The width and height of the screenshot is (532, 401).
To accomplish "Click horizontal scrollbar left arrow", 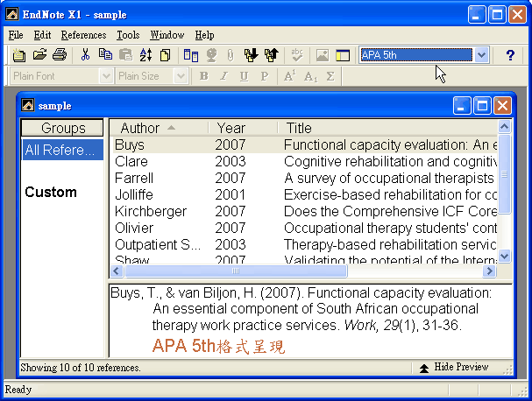I will coord(117,271).
